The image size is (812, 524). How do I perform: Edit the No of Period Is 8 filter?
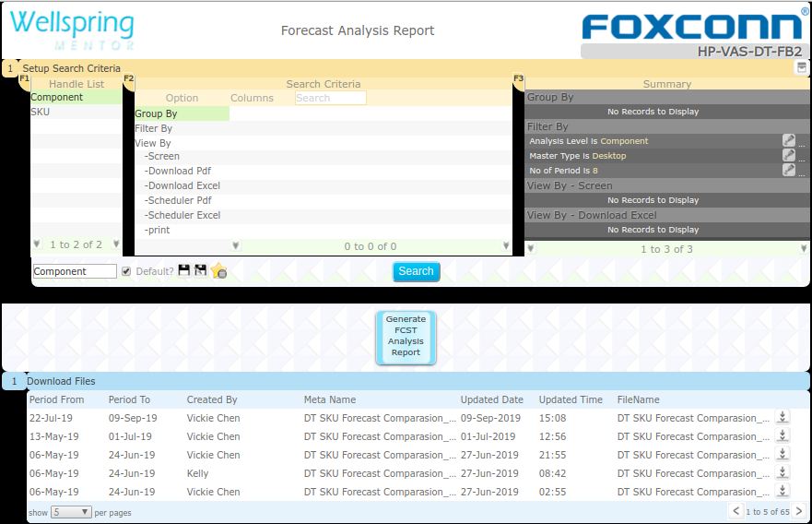[788, 170]
